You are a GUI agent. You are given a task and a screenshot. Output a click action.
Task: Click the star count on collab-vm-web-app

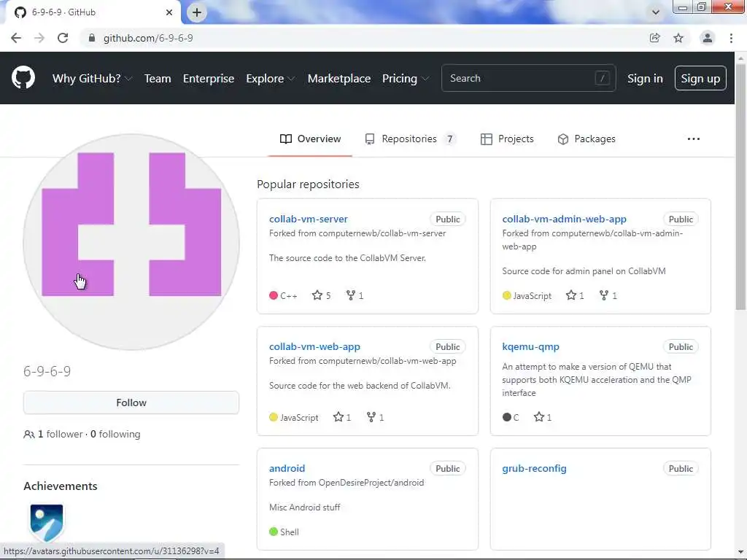point(342,418)
